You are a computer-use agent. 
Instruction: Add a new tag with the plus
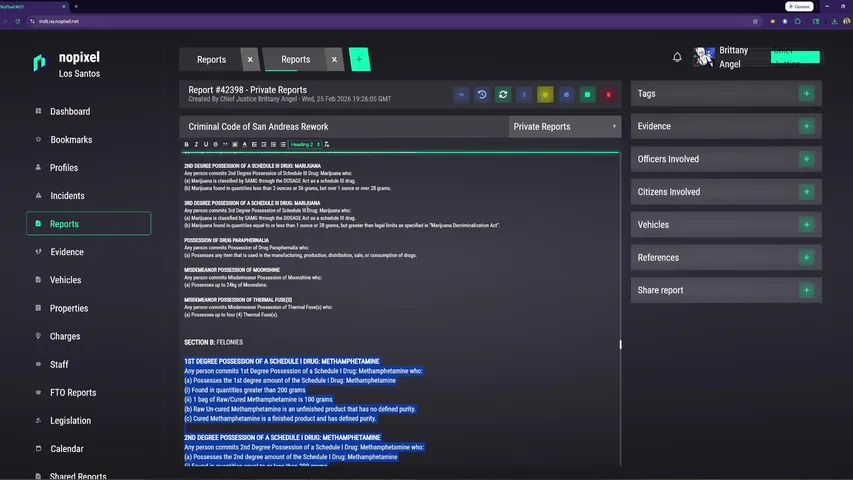[x=807, y=94]
